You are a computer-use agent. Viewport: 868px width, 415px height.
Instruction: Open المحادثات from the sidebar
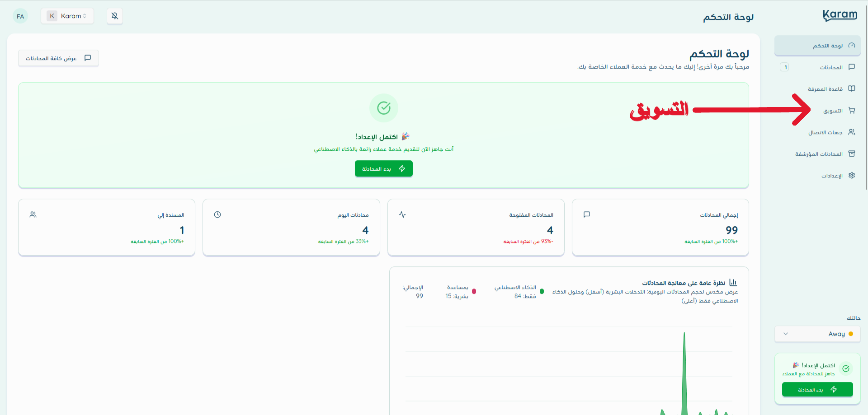pyautogui.click(x=833, y=67)
